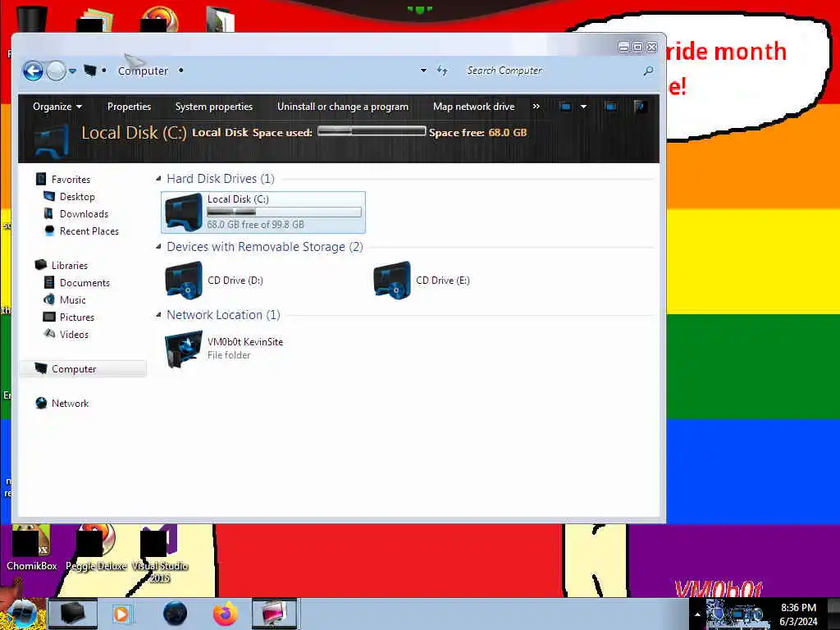
Task: Click the greyed Forward navigation button
Action: coord(56,71)
